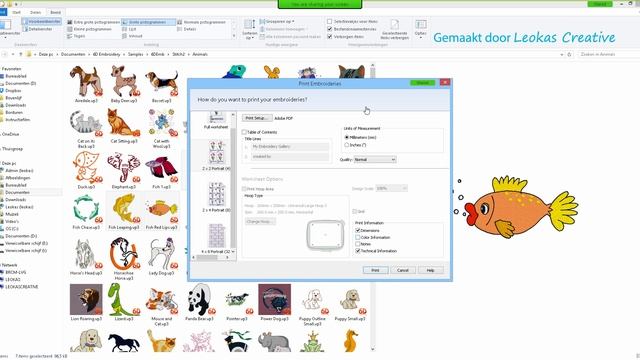The height and width of the screenshot is (360, 640).
Task: Select the Fish Chase embroidery icon
Action: point(86,211)
